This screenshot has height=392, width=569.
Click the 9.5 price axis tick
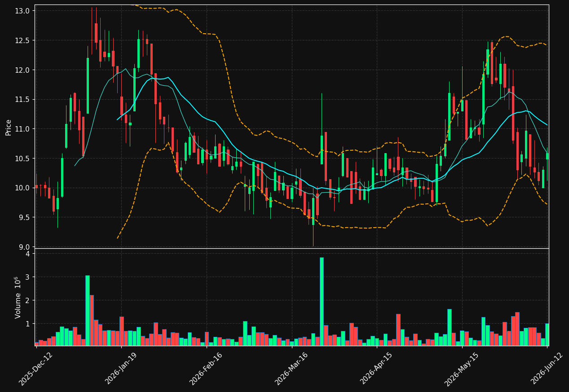(24, 217)
